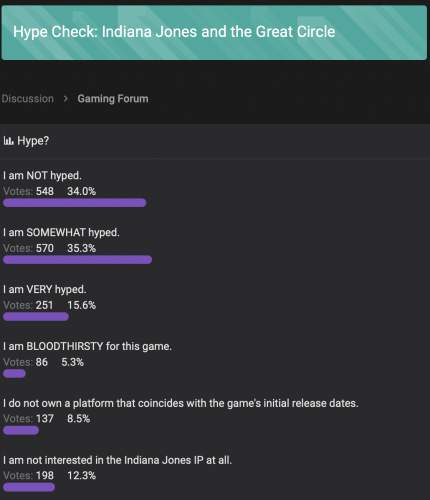Open the Discussion breadcrumb link
Image resolution: width=430 pixels, height=500 pixels.
pos(27,99)
